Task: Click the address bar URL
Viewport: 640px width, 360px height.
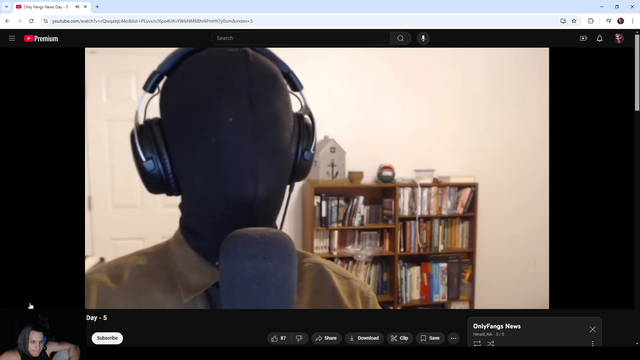Action: (x=152, y=21)
